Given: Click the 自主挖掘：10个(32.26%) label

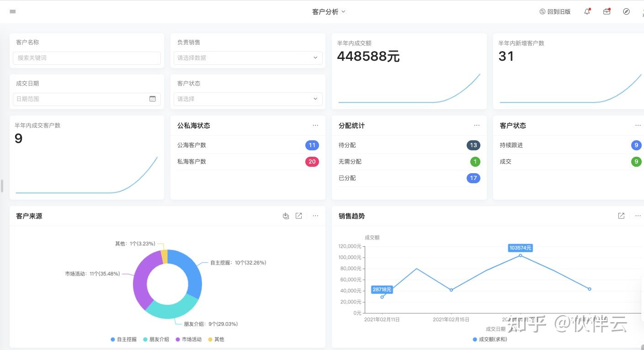Looking at the screenshot, I should (238, 263).
